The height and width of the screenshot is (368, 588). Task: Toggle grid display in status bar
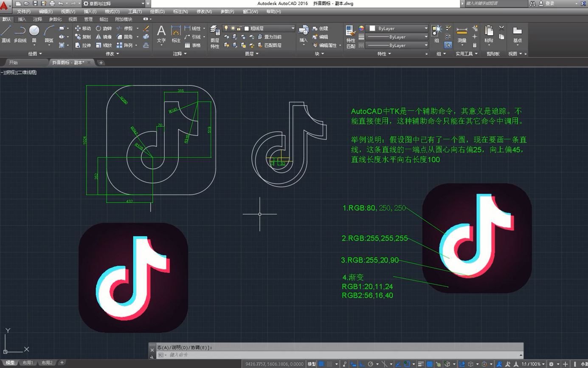point(321,364)
